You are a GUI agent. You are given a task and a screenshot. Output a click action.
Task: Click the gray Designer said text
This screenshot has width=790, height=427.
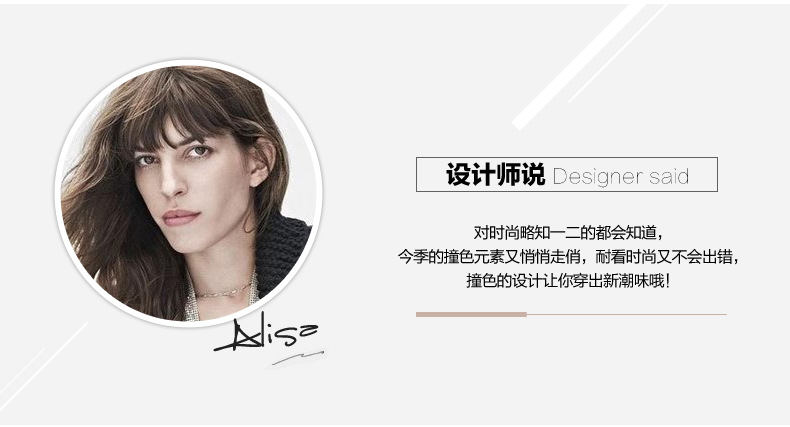(620, 176)
